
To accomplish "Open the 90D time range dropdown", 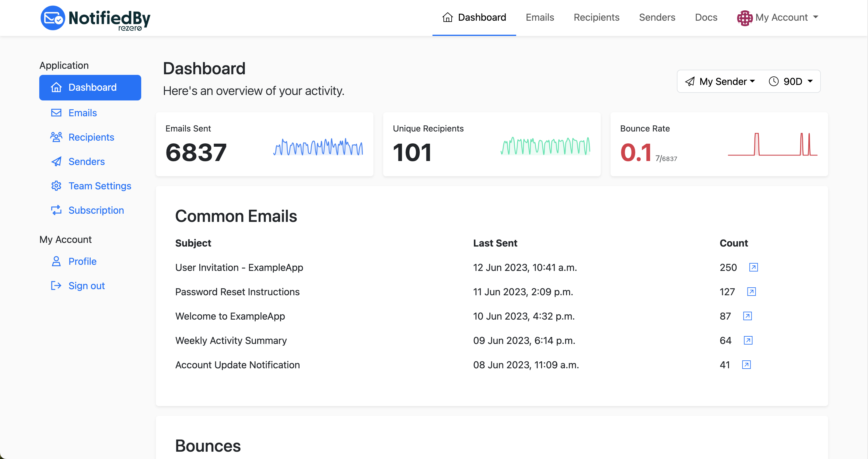I will point(791,81).
